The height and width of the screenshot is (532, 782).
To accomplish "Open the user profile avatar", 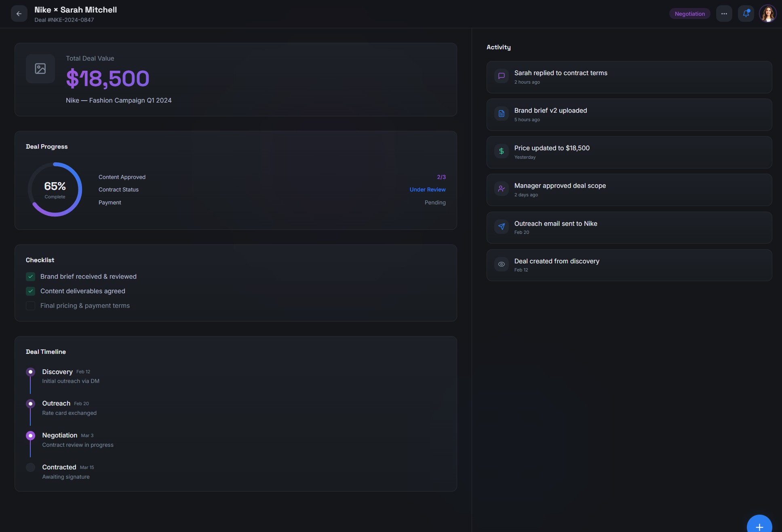I will tap(767, 14).
